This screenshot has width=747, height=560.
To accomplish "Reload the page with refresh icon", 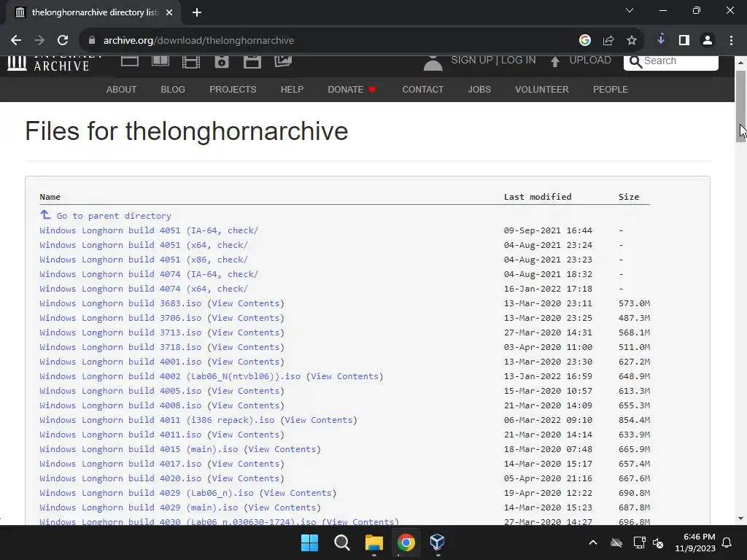I will click(63, 41).
